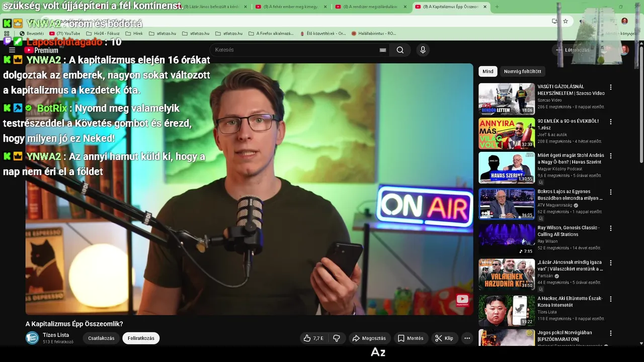Click ATV Magyarország channel name
The height and width of the screenshot is (362, 644).
pos(555,205)
